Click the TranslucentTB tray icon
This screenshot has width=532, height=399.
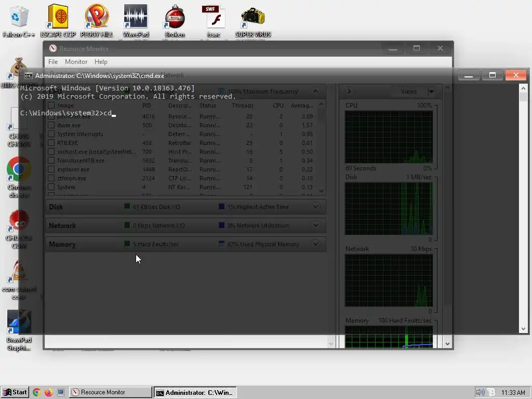coord(491,393)
